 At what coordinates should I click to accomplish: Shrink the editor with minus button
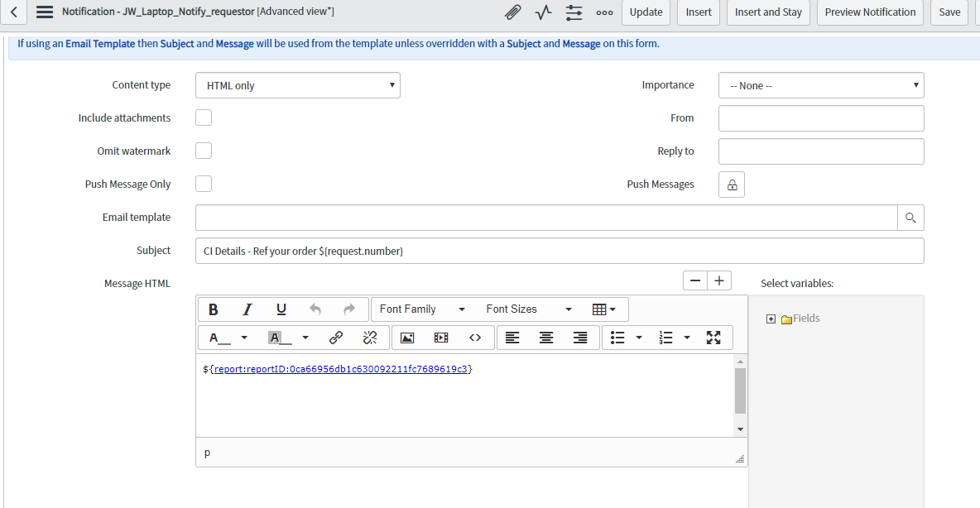tap(695, 281)
